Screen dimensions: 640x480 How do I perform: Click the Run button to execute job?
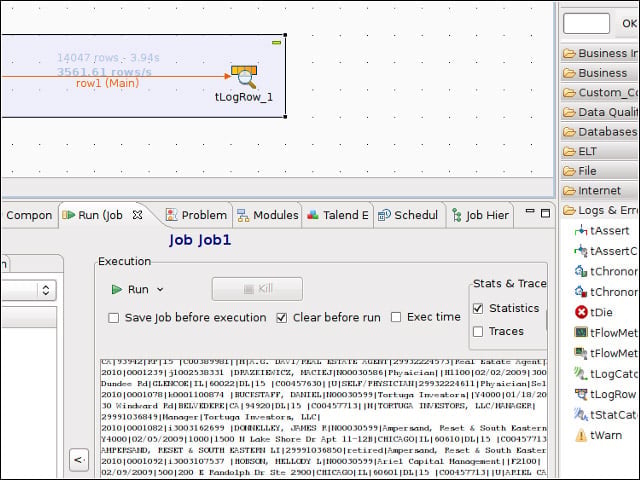click(x=131, y=289)
